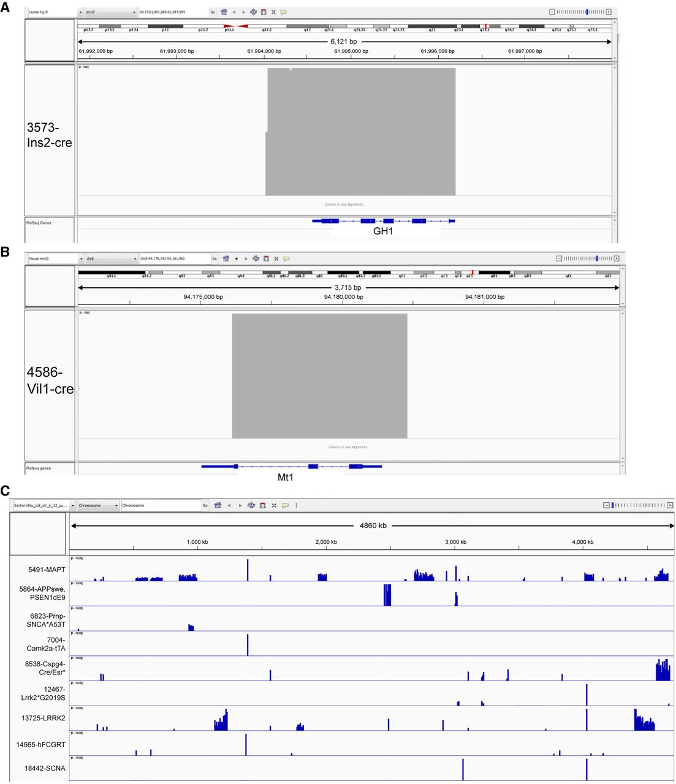
Task: Click the X clear icon in panel A toolbar
Action: tap(273, 12)
